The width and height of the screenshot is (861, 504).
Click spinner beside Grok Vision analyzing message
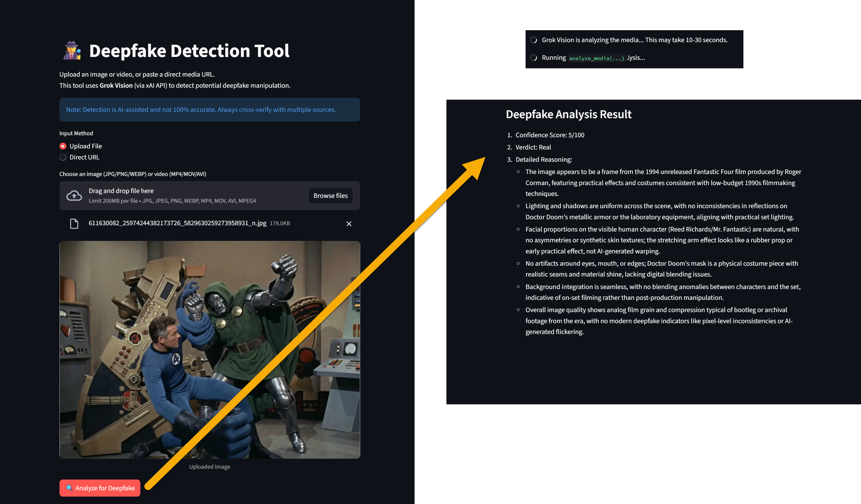[533, 40]
